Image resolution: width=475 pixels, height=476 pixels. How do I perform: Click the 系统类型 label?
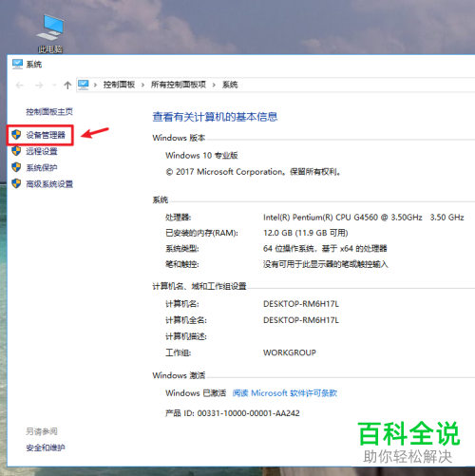[x=182, y=249]
